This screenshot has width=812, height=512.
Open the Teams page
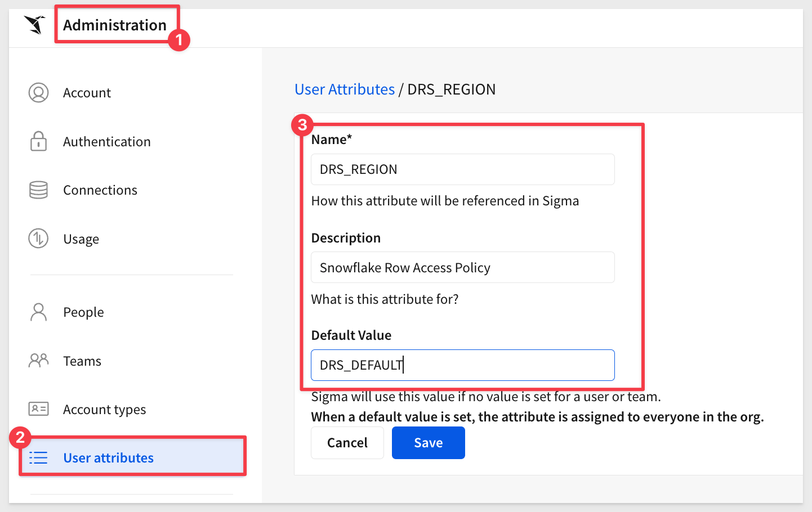point(82,361)
